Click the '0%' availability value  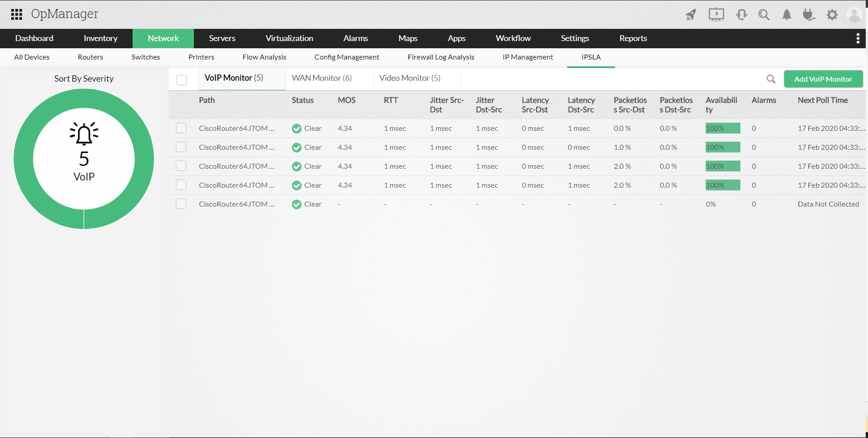click(x=711, y=204)
